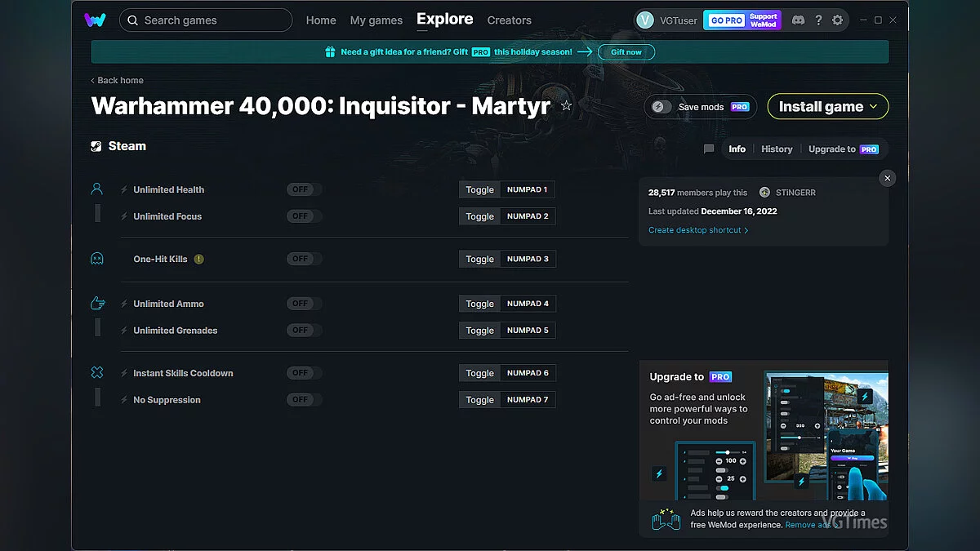Open the VGTuser account menu
The width and height of the screenshot is (980, 551).
tap(667, 20)
